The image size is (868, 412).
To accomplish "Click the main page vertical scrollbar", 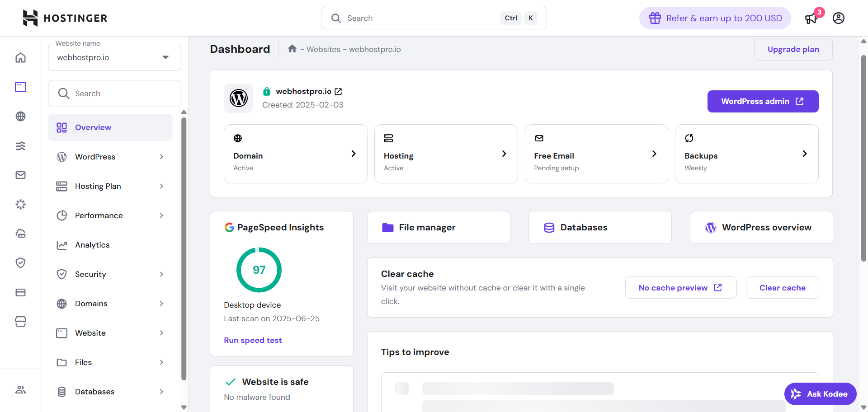I will 863,158.
